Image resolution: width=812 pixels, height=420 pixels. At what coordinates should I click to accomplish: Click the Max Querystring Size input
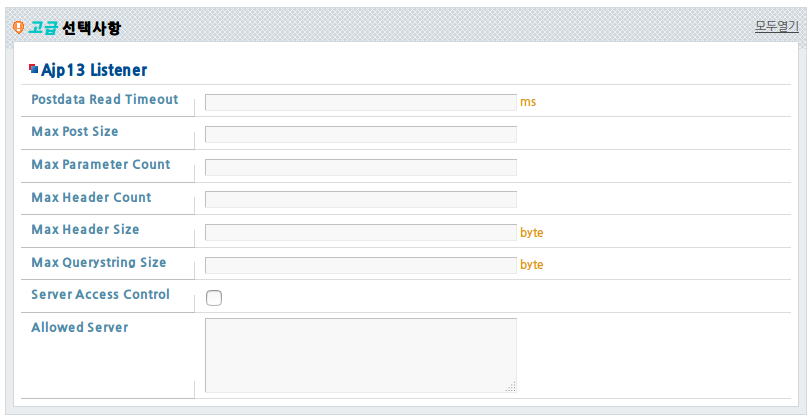(x=361, y=265)
